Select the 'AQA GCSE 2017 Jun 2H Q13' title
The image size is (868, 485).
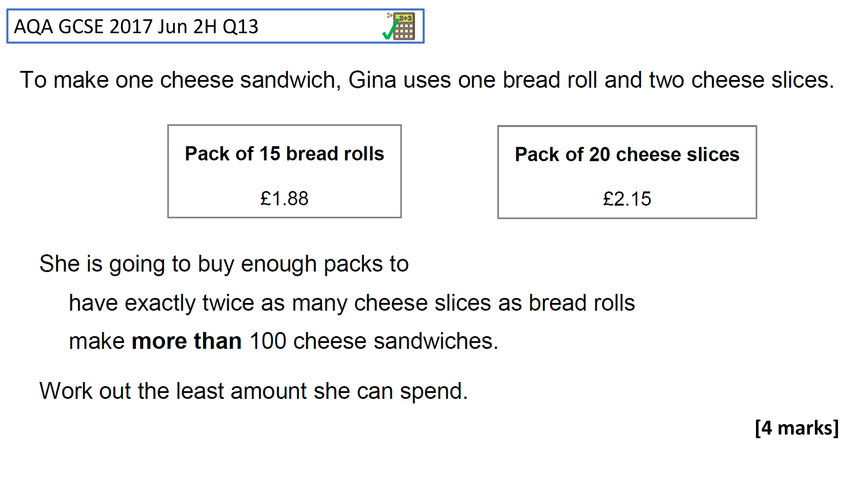click(136, 27)
